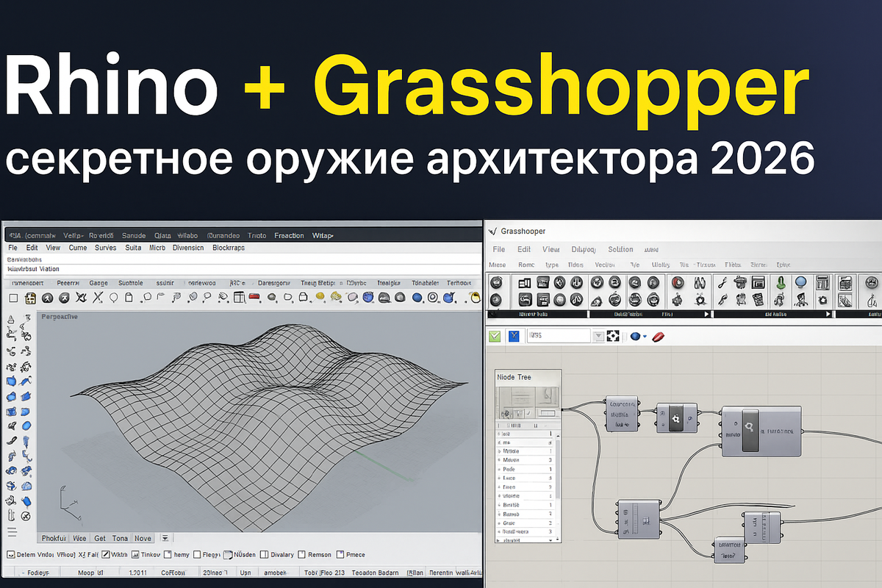
Task: Click the green pin icon in Grasshopper ribbon
Action: 781,282
